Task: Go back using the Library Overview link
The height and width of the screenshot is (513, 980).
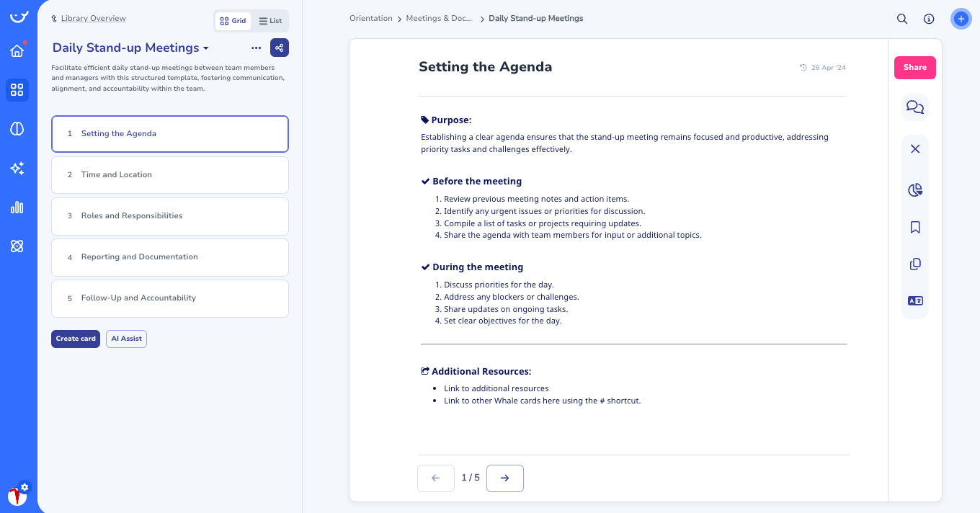Action: click(92, 18)
